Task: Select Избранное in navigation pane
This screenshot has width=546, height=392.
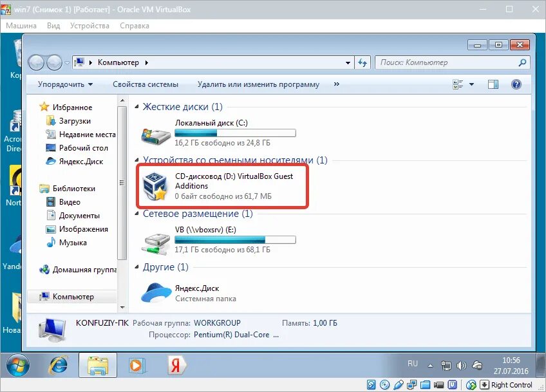Action: [66, 107]
